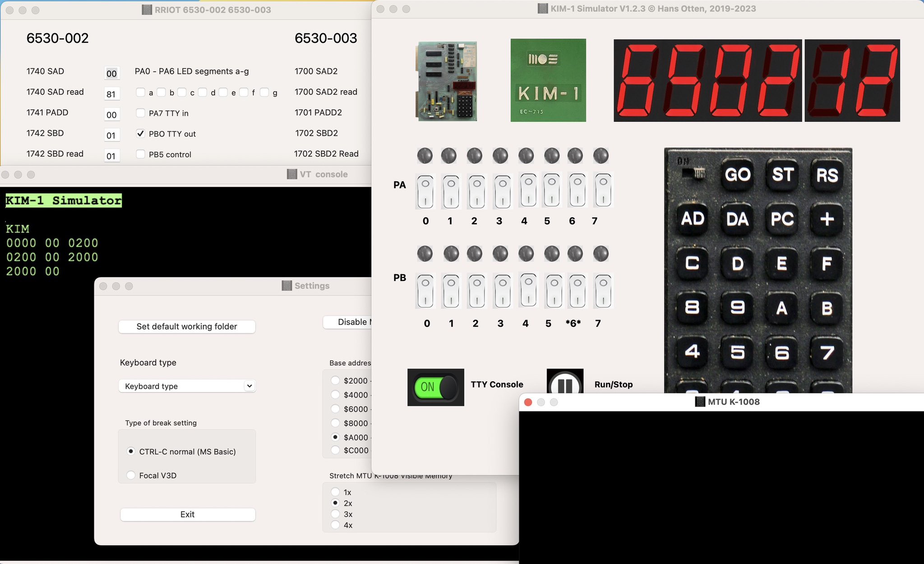Open the Keyboard type dropdown
This screenshot has width=924, height=564.
tap(187, 386)
